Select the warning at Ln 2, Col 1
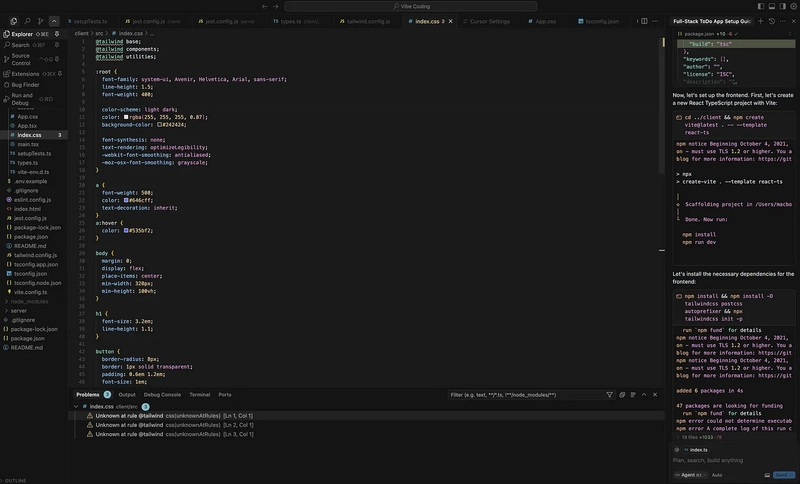This screenshot has width=800, height=484. [366, 425]
